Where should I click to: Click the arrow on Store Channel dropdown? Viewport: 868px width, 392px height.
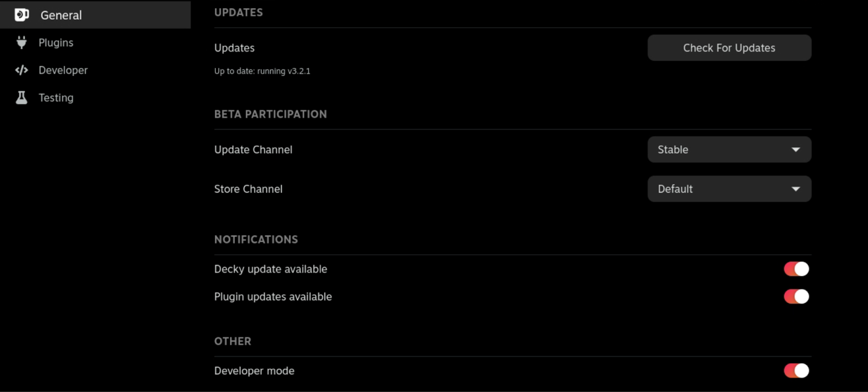[x=796, y=189]
